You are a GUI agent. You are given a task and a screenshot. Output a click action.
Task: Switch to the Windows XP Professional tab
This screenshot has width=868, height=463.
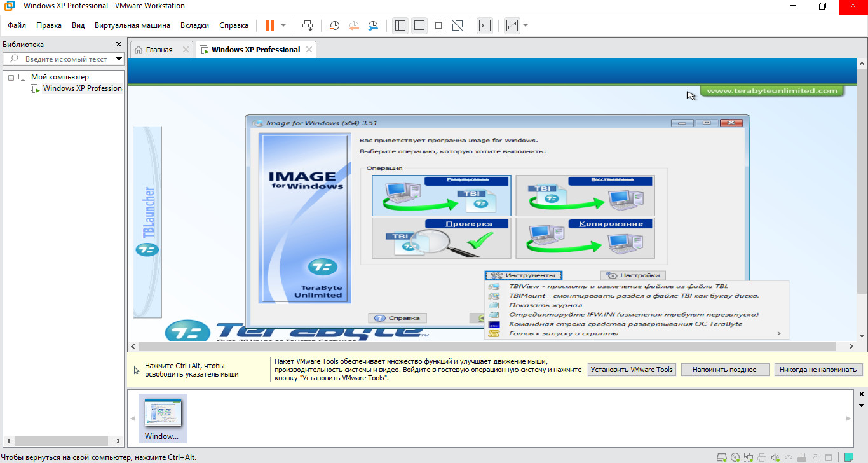pos(255,50)
